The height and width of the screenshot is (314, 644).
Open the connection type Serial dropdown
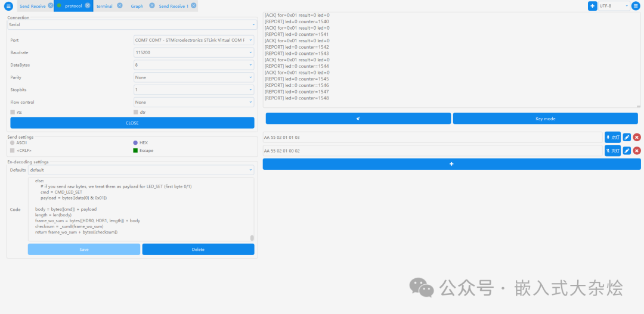click(x=132, y=24)
